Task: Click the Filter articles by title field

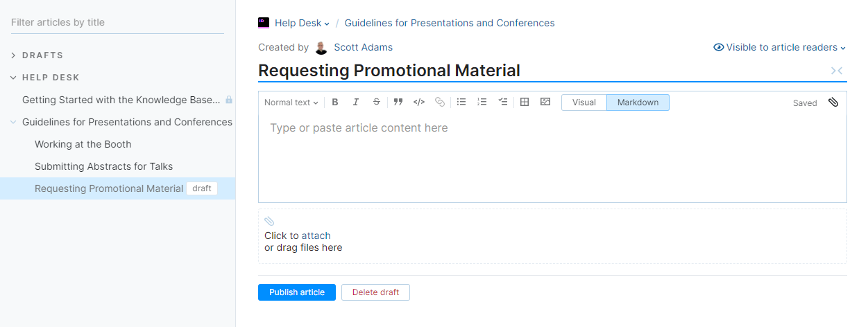Action: coord(117,22)
